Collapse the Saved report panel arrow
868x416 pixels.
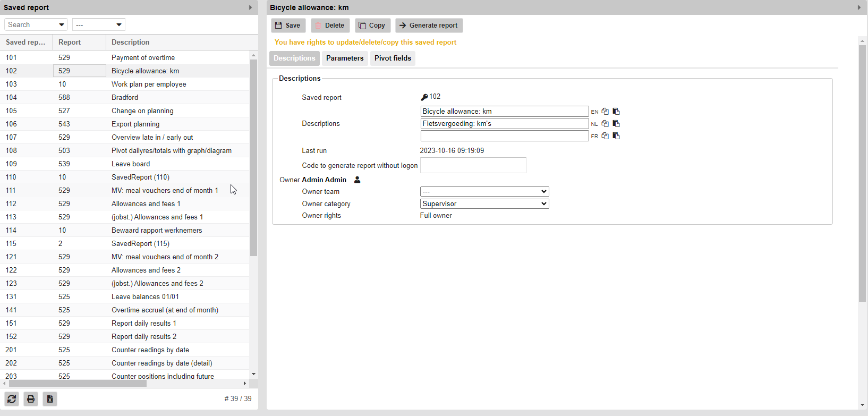click(251, 7)
